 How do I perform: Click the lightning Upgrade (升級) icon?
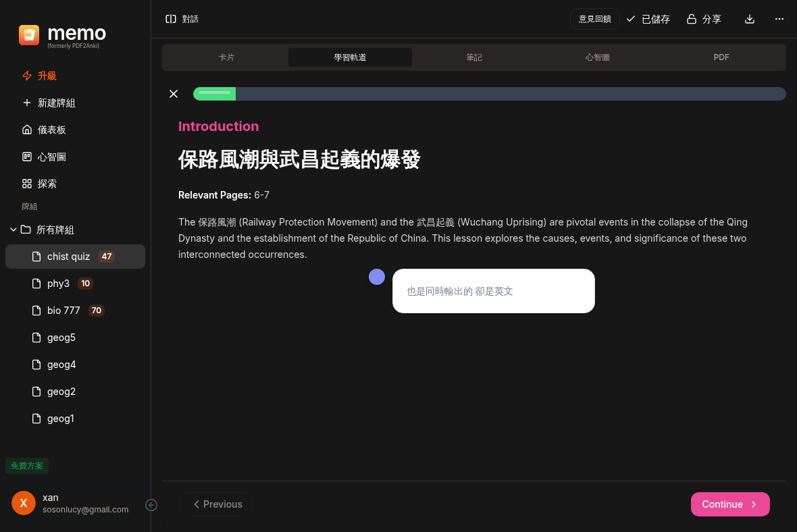27,76
